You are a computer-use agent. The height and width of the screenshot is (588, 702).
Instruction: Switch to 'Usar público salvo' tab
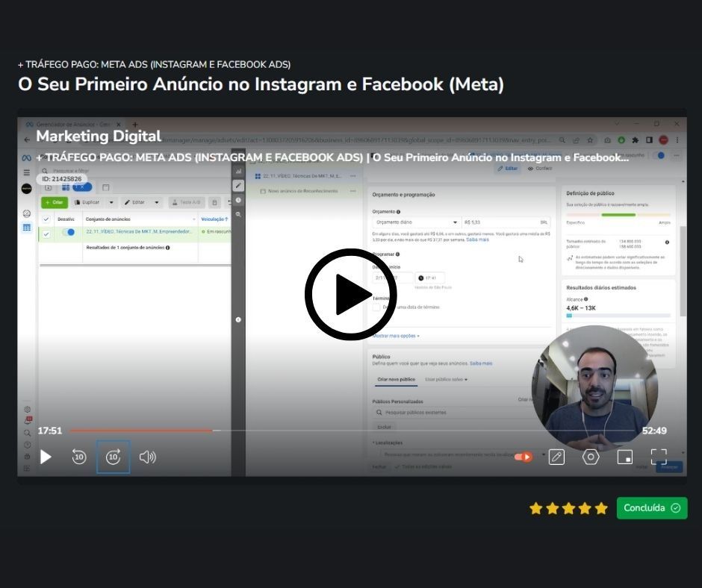click(x=446, y=379)
